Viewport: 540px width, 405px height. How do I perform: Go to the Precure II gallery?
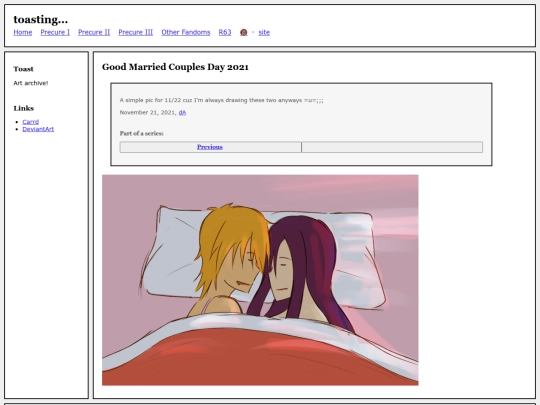(94, 32)
